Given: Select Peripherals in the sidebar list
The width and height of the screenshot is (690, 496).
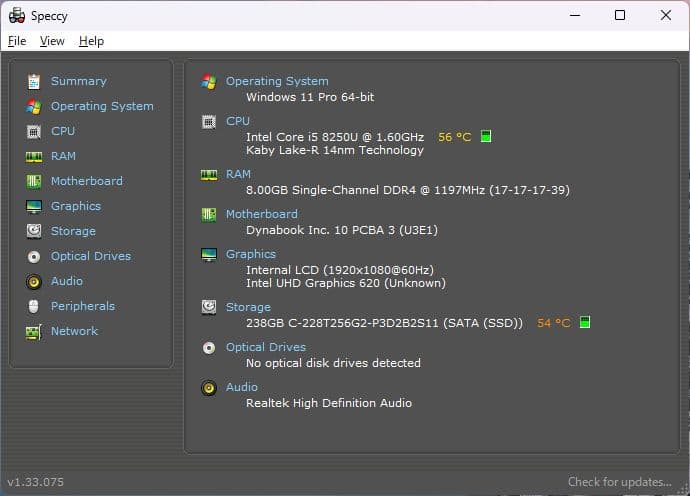Looking at the screenshot, I should [83, 306].
